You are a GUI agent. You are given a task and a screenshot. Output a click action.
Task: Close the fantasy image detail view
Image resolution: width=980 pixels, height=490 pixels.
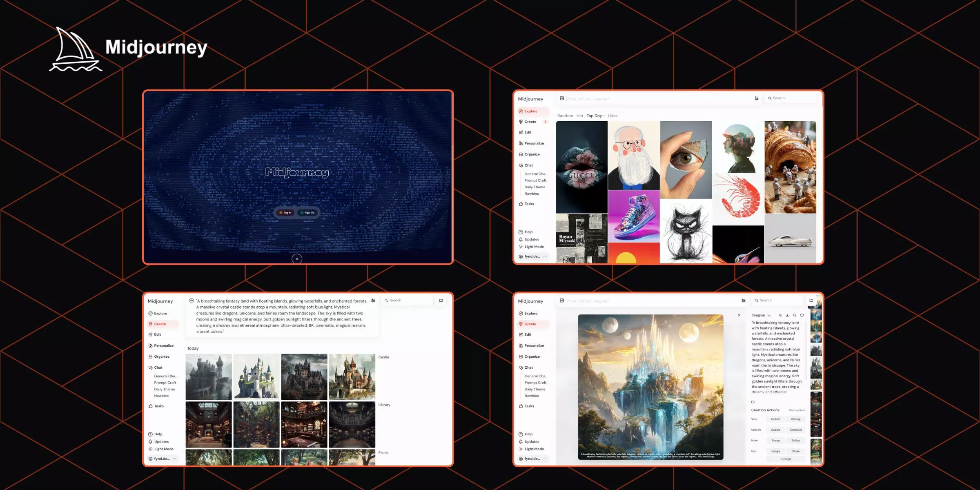pos(739,315)
